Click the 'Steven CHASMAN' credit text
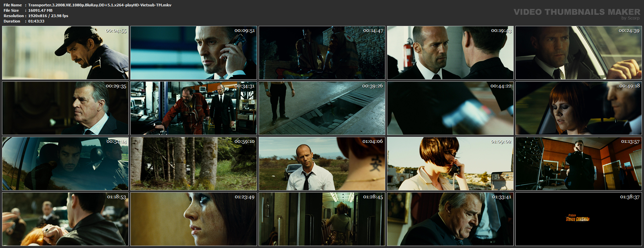 (x=577, y=219)
